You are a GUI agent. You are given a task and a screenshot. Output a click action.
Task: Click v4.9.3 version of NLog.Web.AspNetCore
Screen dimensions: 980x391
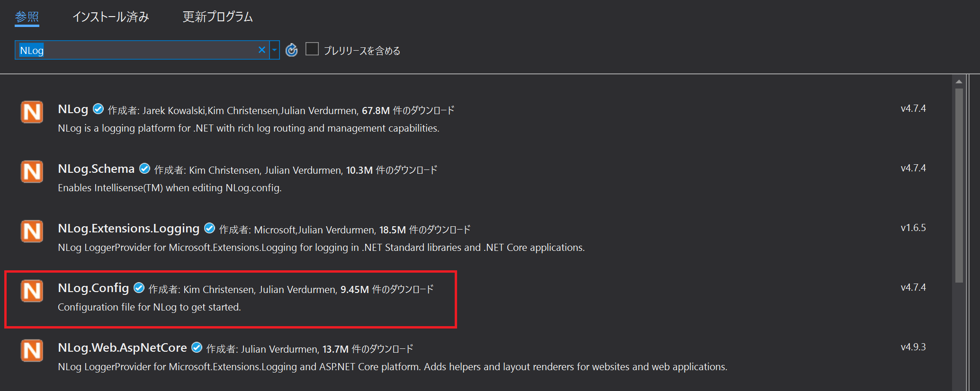pos(913,347)
